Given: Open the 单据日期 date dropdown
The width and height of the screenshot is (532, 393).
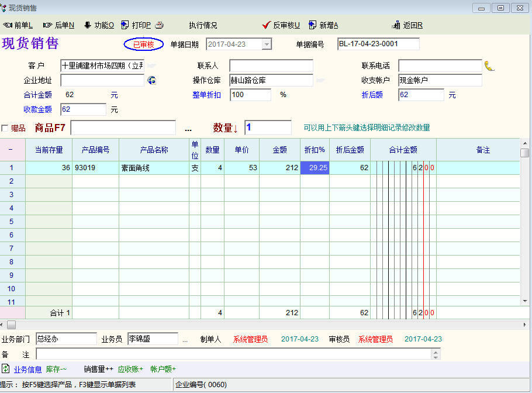Looking at the screenshot, I should point(267,44).
